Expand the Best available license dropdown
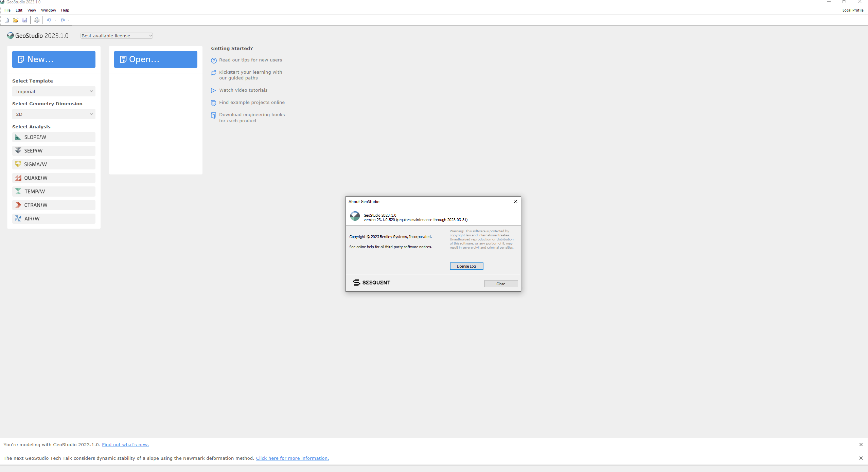This screenshot has width=868, height=472. tap(117, 36)
